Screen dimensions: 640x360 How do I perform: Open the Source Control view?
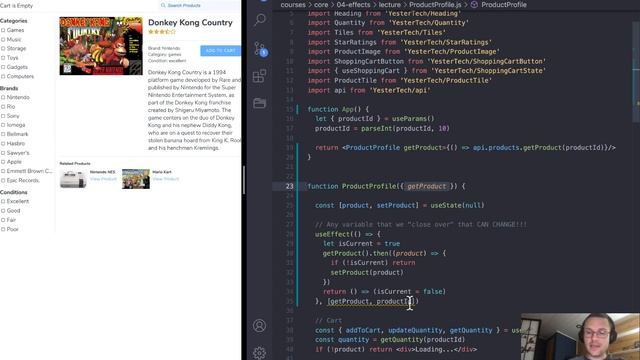pos(260,49)
